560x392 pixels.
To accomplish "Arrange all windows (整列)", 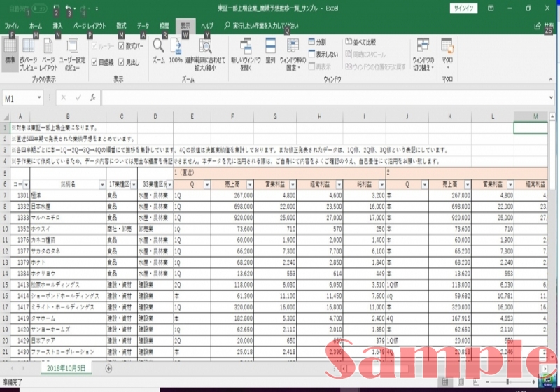I will coord(270,52).
